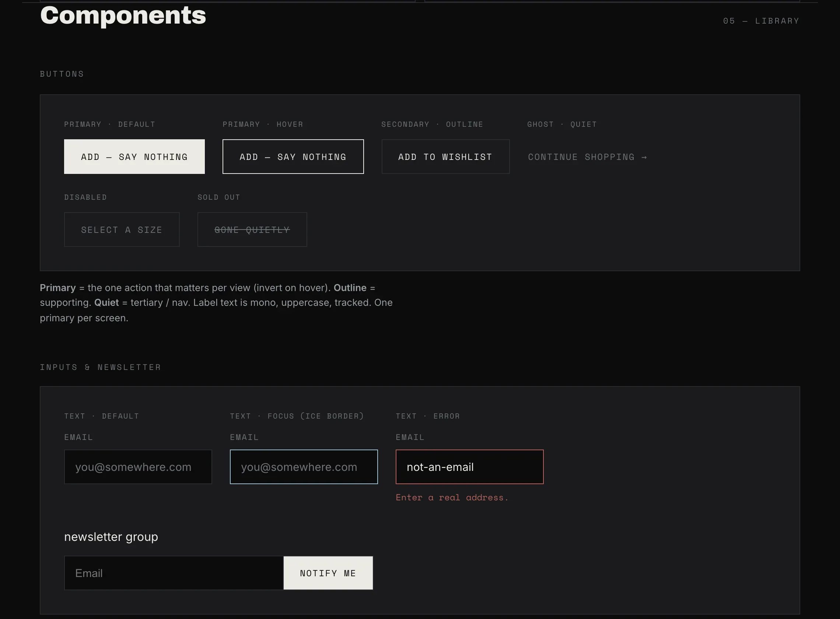This screenshot has height=619, width=840.
Task: Click the EMAIL label above the focus input
Action: pyautogui.click(x=244, y=437)
